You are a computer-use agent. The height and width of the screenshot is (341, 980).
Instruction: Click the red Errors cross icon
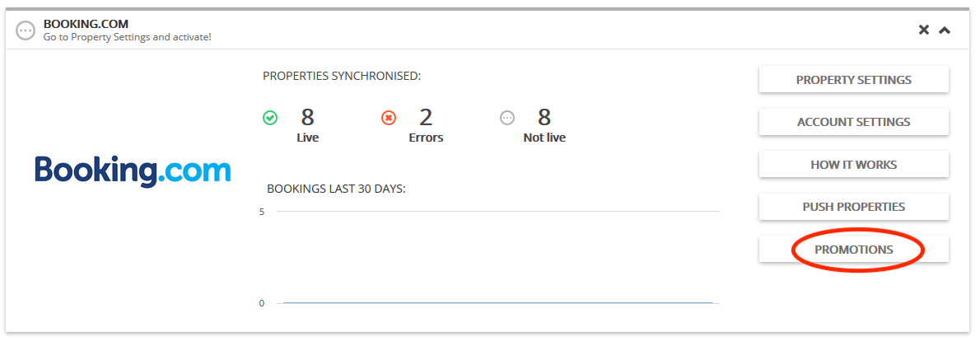389,118
